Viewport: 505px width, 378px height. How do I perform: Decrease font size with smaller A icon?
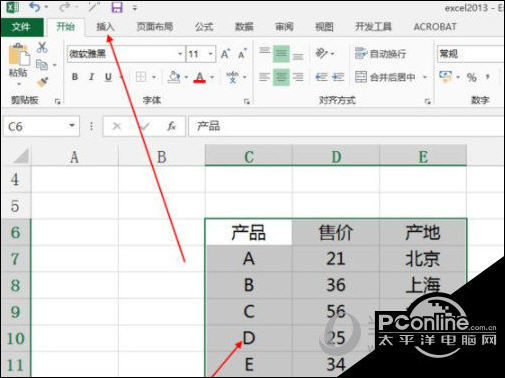point(242,54)
